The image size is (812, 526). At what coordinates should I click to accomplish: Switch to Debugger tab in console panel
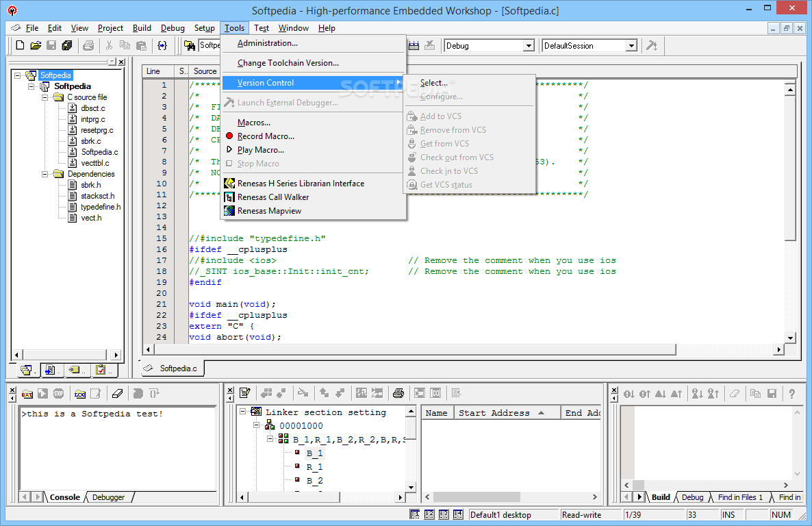pyautogui.click(x=108, y=497)
